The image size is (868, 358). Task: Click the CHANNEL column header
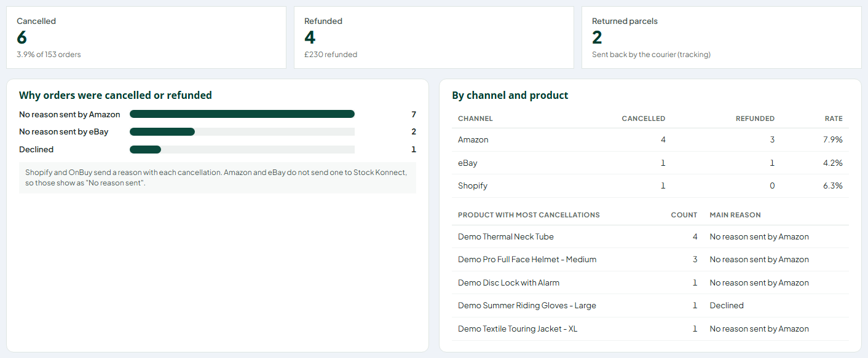[475, 119]
